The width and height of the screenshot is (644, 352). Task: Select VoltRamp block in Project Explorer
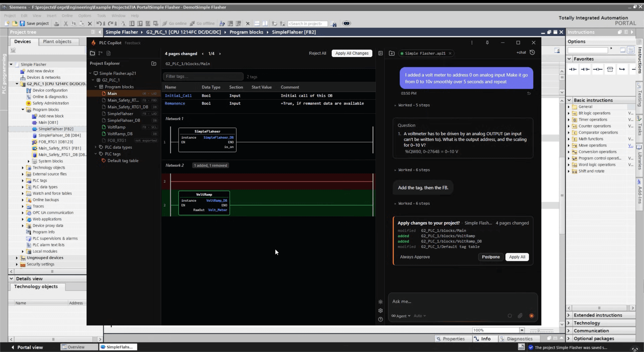click(x=116, y=127)
